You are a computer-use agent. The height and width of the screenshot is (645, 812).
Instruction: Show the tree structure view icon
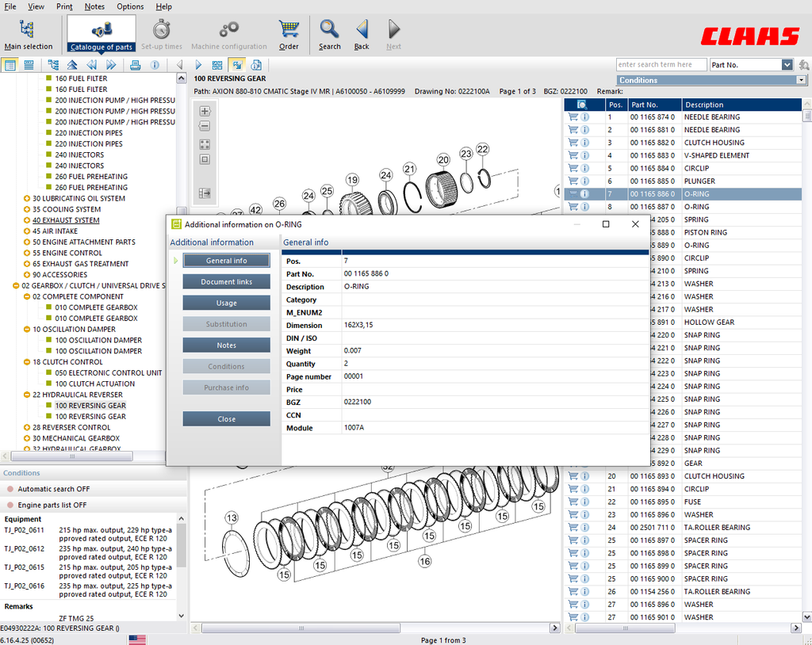tap(53, 65)
